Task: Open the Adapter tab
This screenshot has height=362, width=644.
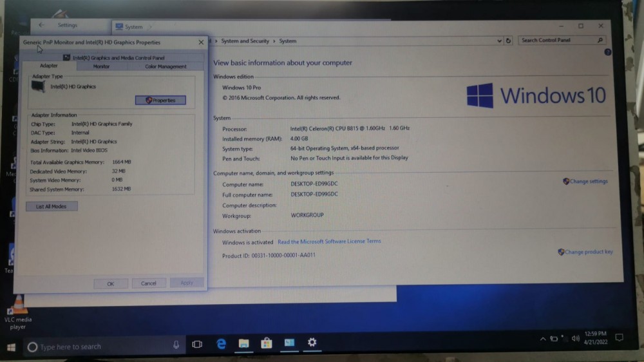Action: click(49, 66)
